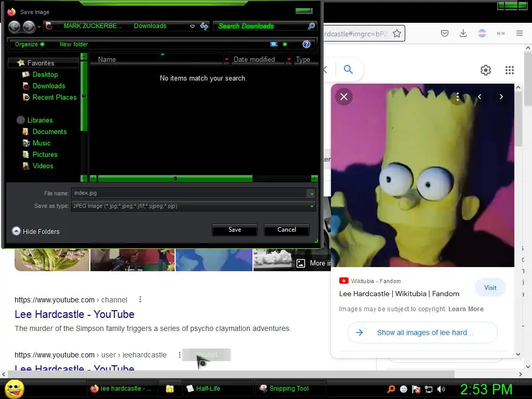Click the File name input field

189,193
